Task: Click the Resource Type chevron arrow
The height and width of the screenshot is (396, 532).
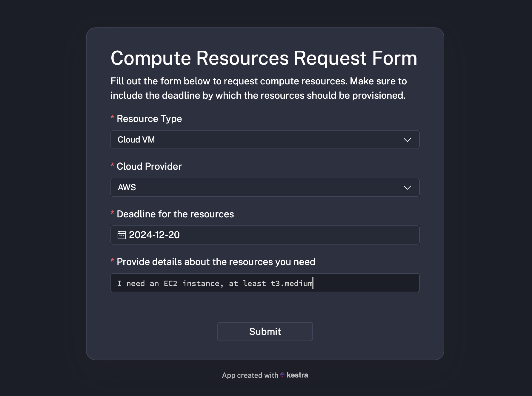Action: pyautogui.click(x=407, y=140)
